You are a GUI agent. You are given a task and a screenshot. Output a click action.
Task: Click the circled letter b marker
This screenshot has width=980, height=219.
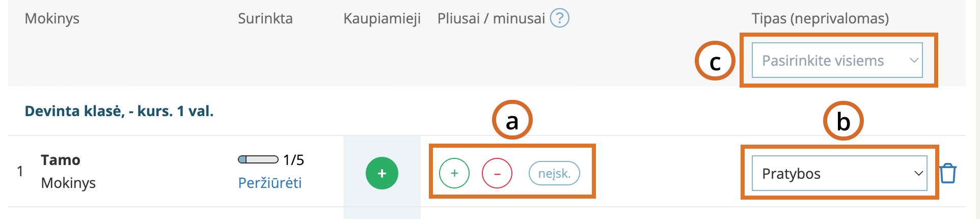coord(843,121)
